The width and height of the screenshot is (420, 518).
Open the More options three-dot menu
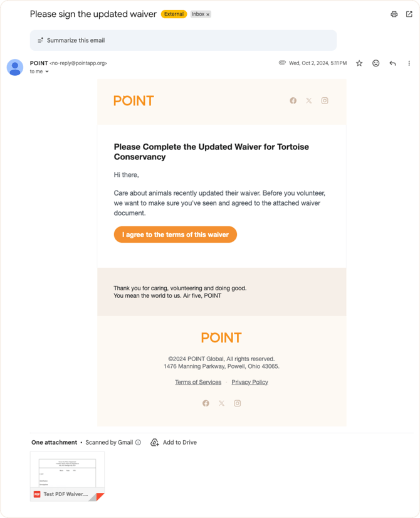(409, 63)
